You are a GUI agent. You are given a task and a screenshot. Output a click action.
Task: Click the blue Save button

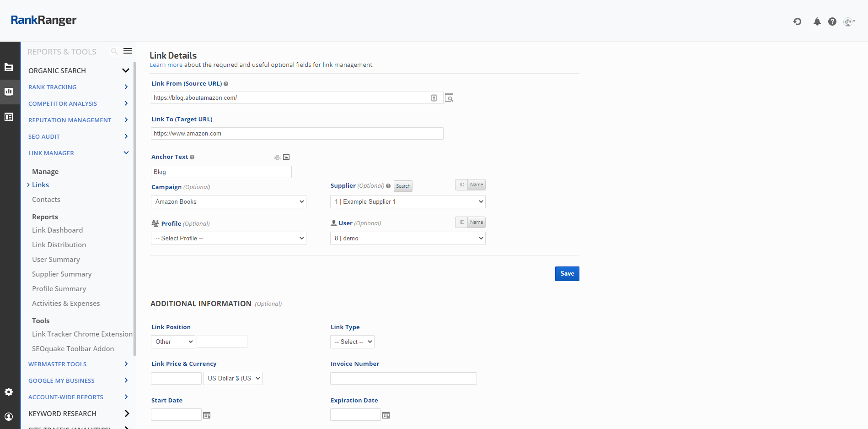[567, 274]
